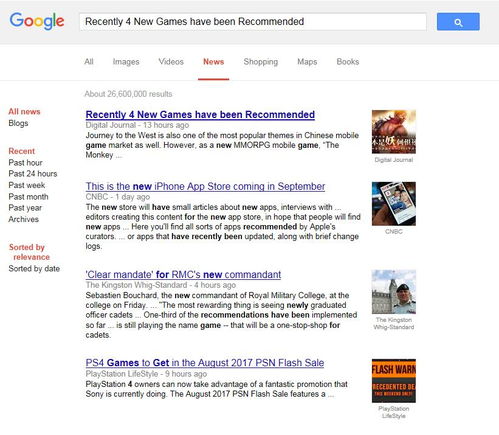Switch to the Videos tab

[171, 62]
